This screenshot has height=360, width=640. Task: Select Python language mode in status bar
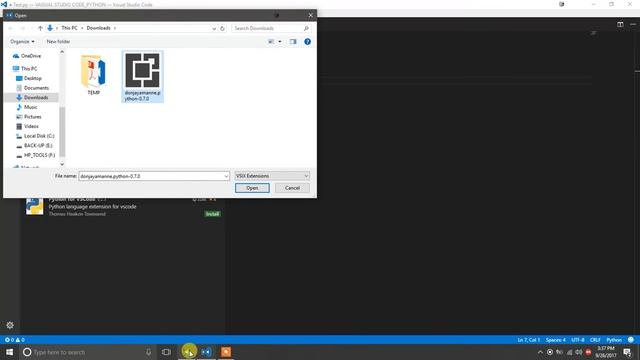613,340
